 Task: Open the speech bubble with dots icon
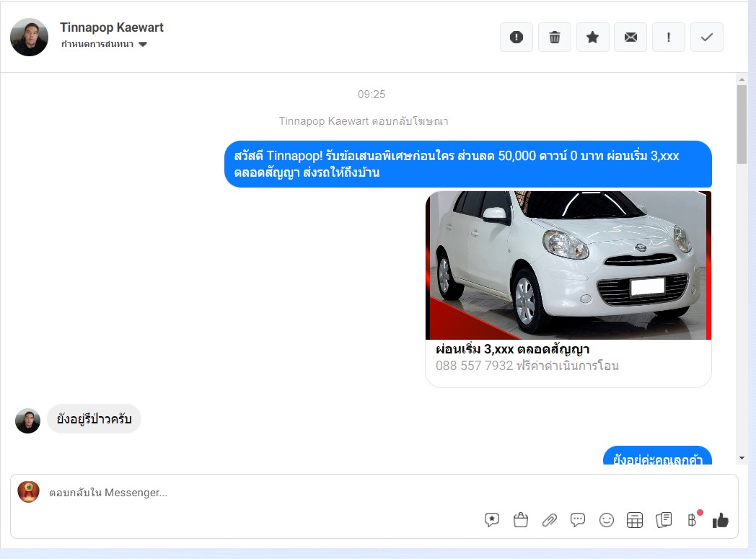tap(578, 520)
